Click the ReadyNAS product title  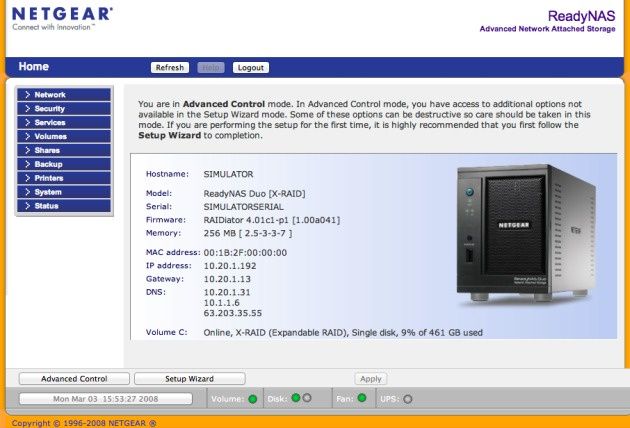point(581,16)
